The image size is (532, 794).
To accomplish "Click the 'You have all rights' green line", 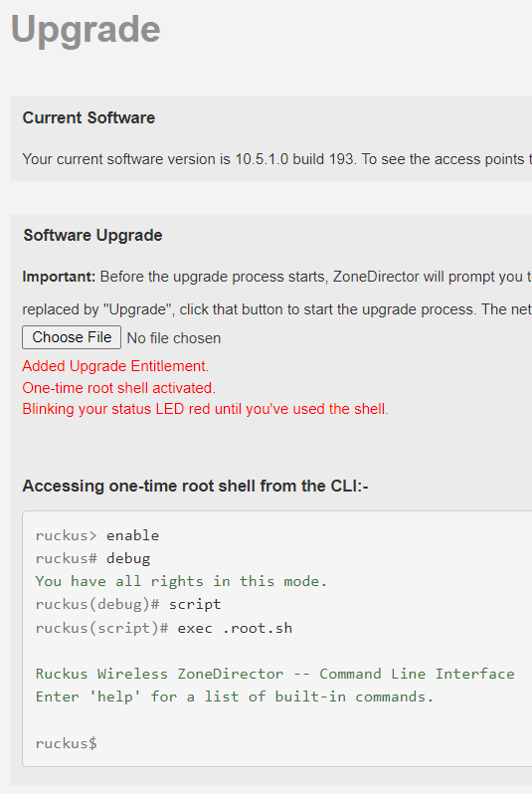I will [181, 581].
